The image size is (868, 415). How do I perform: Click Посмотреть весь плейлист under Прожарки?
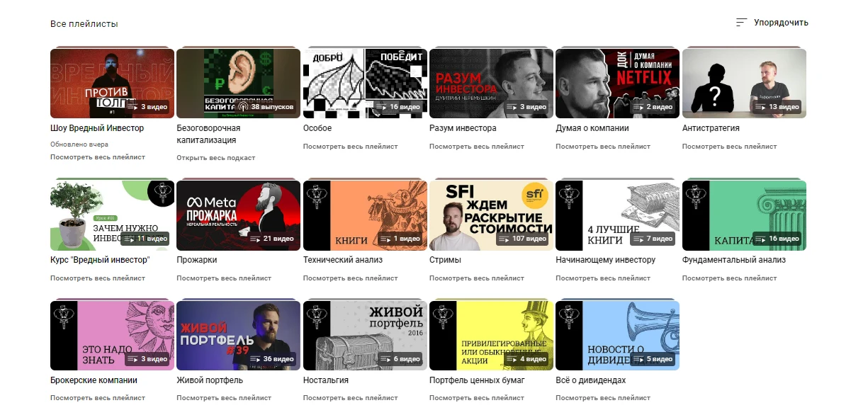(224, 278)
